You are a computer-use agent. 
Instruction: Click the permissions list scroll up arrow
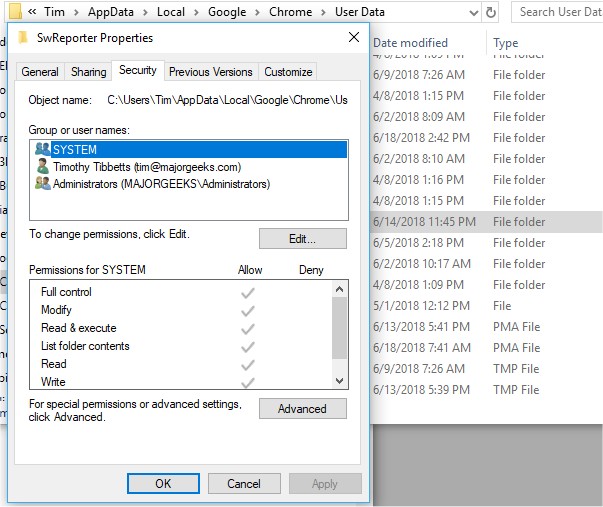click(339, 289)
